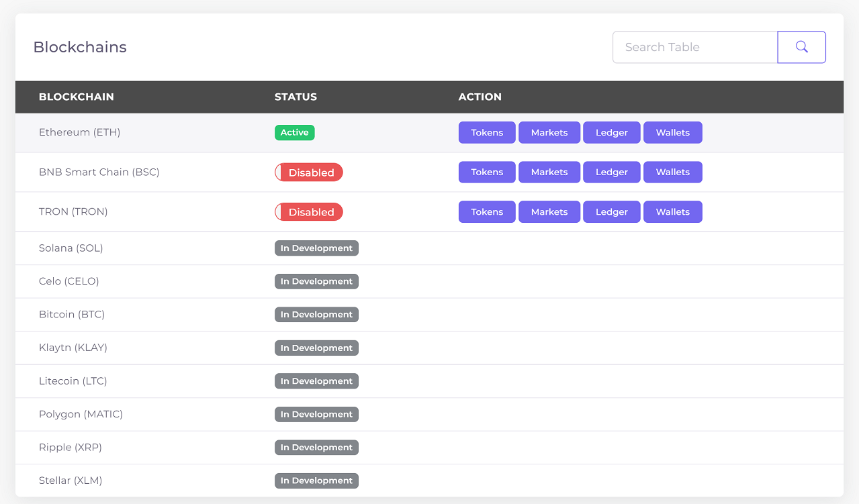The image size is (859, 504).
Task: Sort by the Blockchain column header
Action: pos(77,97)
